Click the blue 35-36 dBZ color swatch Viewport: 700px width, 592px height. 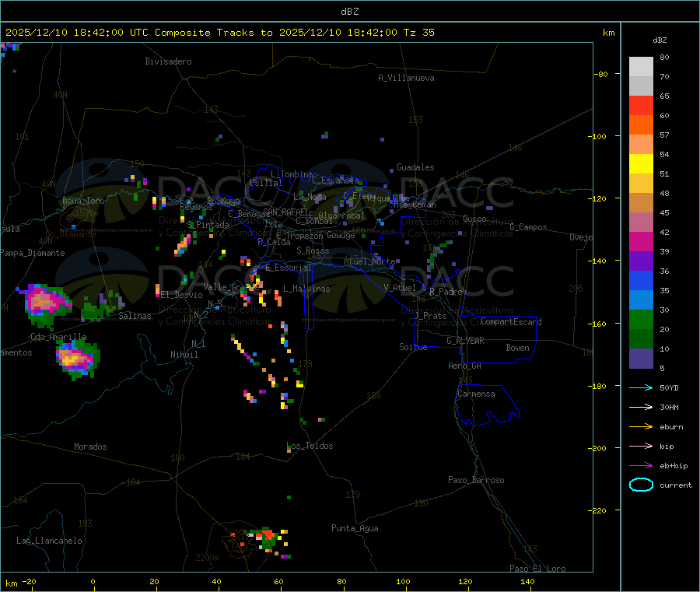641,280
